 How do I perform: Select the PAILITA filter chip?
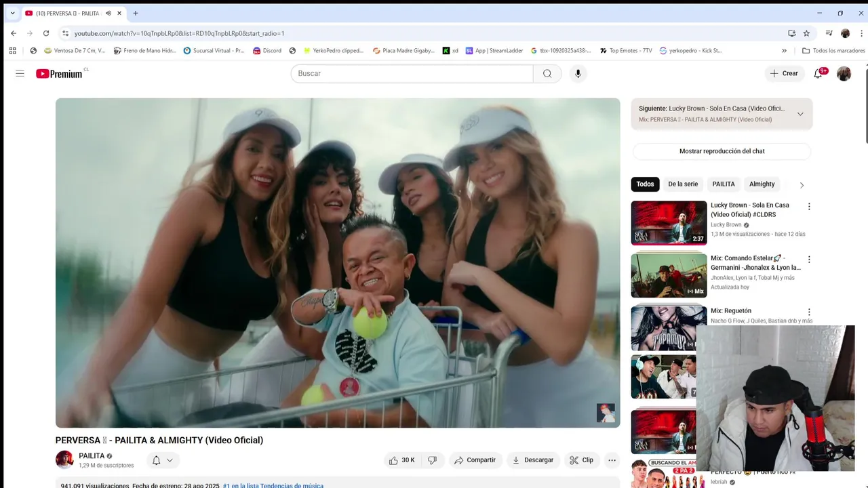tap(724, 184)
